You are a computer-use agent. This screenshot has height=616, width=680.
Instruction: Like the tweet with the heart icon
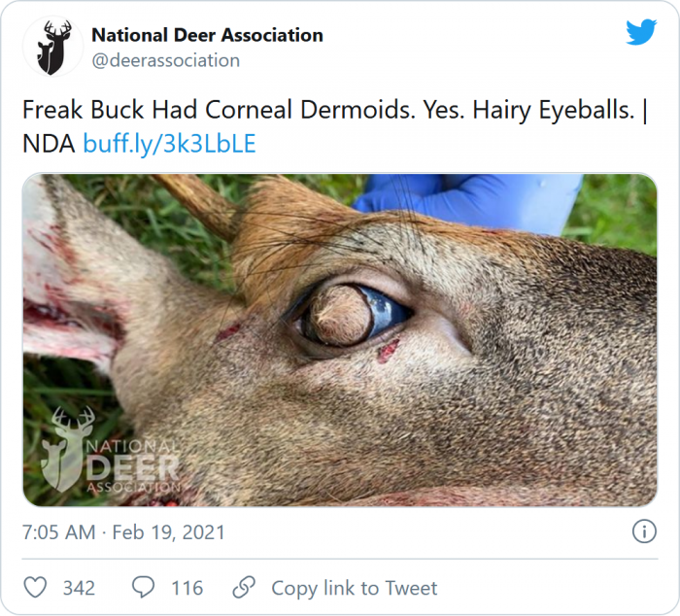tap(36, 588)
